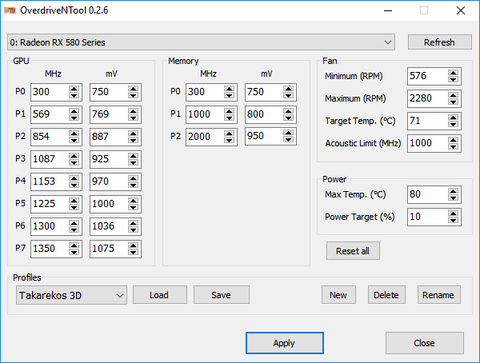
Task: Rename the selected profile
Action: click(x=439, y=295)
